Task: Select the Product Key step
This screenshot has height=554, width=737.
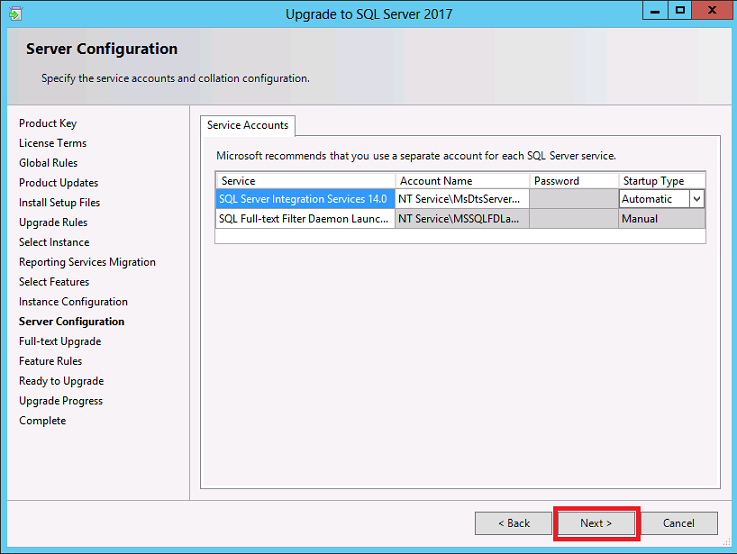Action: coord(48,123)
